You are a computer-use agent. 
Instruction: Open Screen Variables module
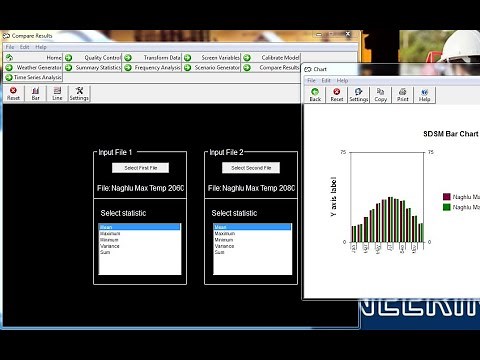[x=211, y=58]
